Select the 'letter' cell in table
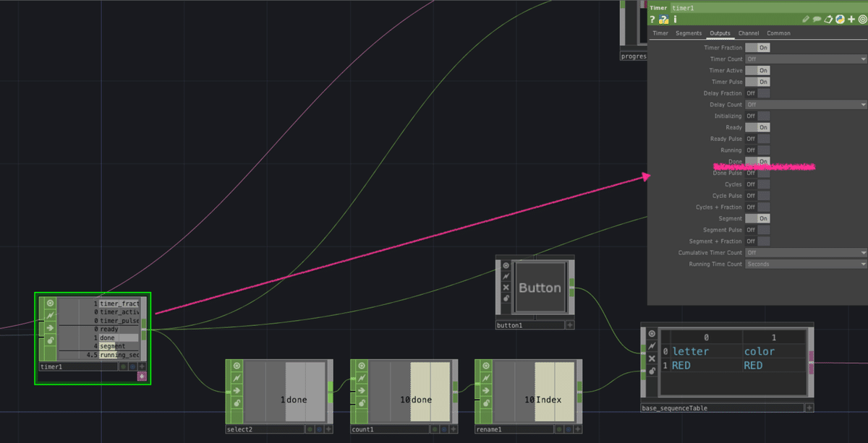The width and height of the screenshot is (868, 443). tap(706, 351)
